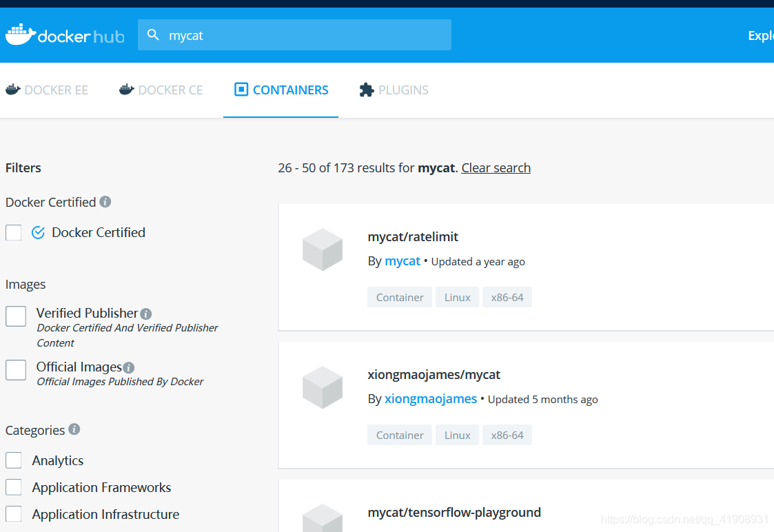This screenshot has width=774, height=532.
Task: Open the mycat publisher profile link
Action: click(403, 261)
